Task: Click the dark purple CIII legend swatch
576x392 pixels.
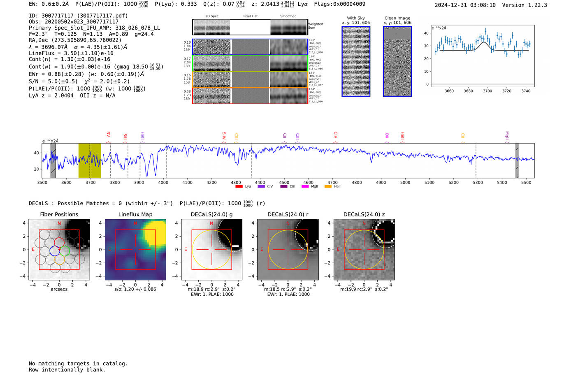Action: click(283, 187)
